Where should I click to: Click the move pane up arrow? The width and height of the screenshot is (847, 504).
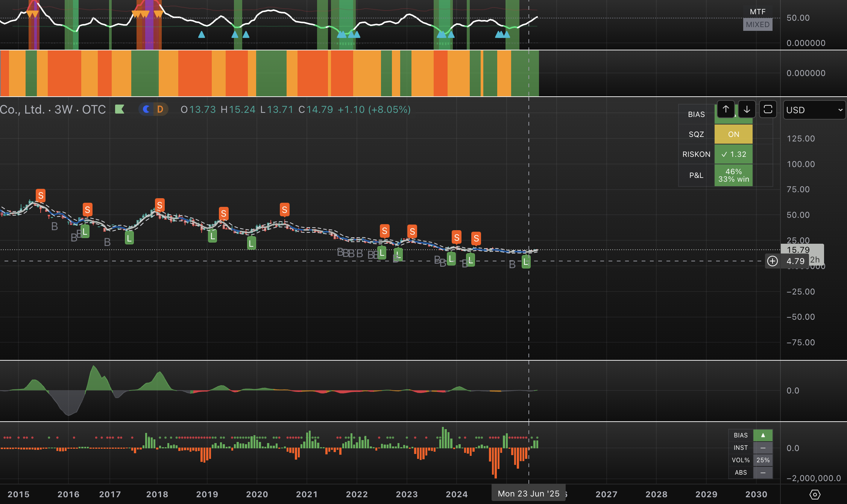pos(726,109)
